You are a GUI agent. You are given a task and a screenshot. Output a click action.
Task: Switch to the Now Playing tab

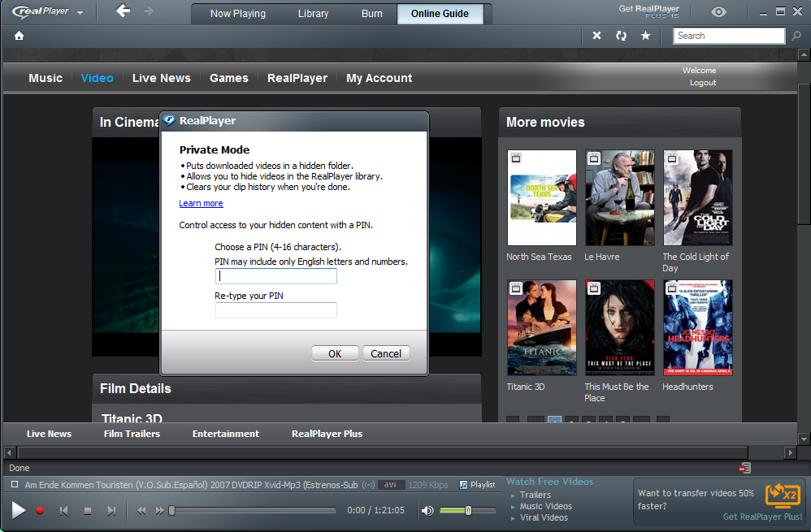238,14
